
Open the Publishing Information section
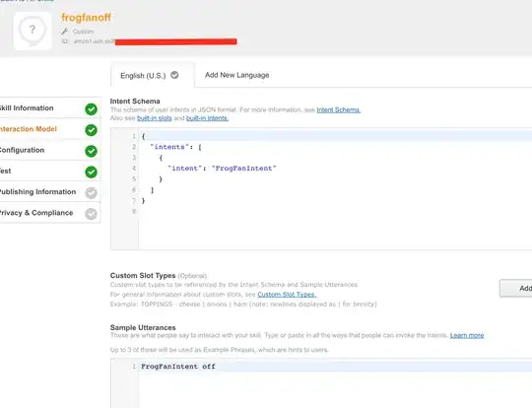[50, 192]
